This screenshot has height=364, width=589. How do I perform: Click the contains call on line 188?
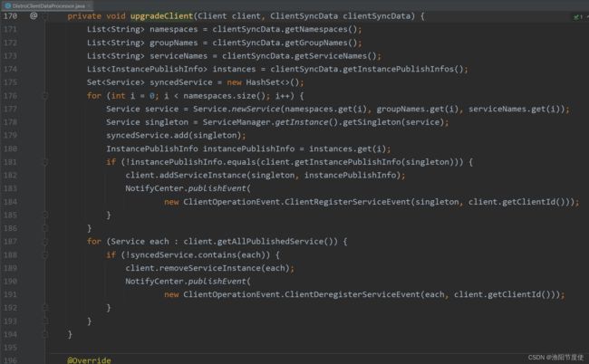pos(217,254)
